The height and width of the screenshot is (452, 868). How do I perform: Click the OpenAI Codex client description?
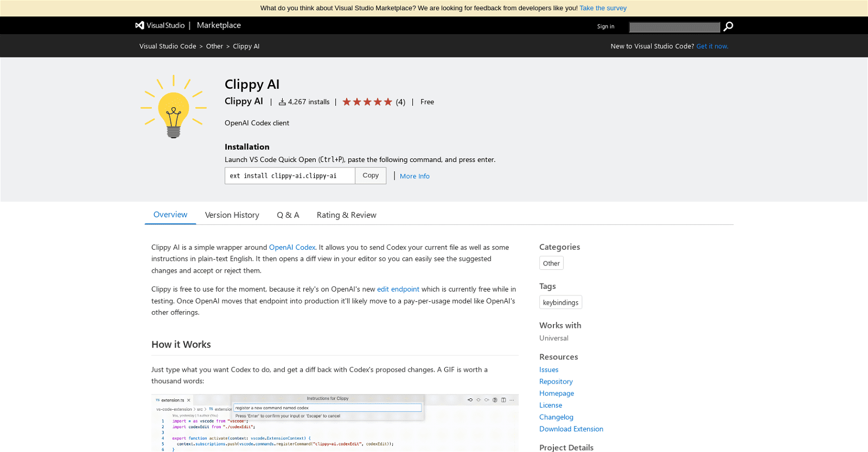pos(257,123)
